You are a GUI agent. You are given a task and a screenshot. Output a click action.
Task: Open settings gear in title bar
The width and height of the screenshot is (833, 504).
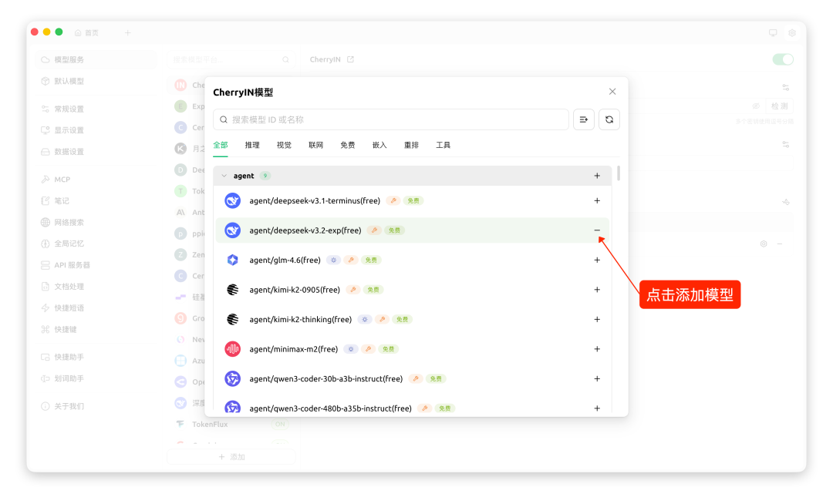[x=791, y=33]
